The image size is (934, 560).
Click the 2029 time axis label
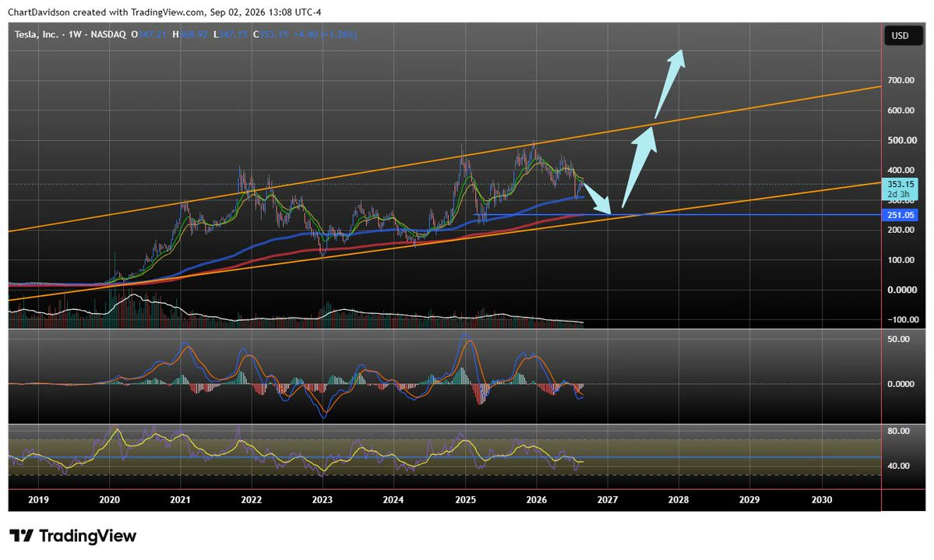(749, 500)
